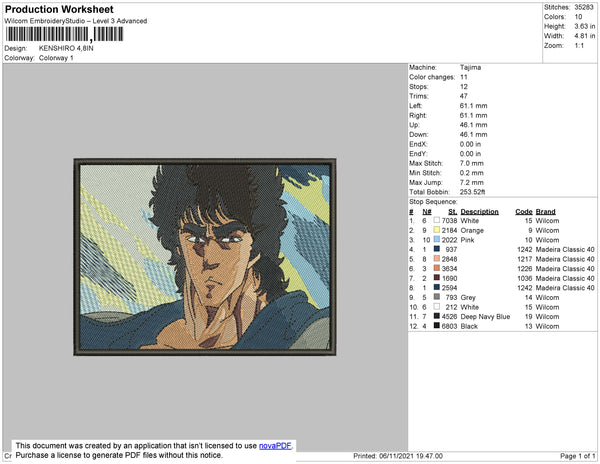Click the 'Brand' column header
The image size is (600, 464).
click(x=545, y=212)
